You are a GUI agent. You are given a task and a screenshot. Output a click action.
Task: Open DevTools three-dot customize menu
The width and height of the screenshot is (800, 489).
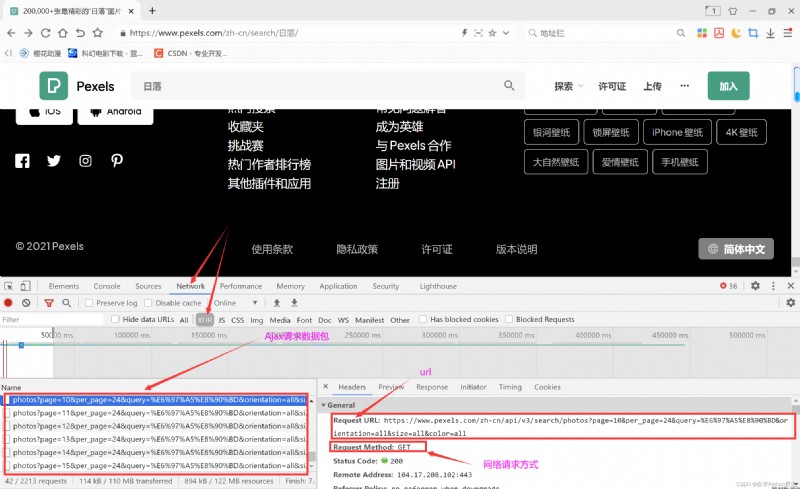[x=773, y=286]
